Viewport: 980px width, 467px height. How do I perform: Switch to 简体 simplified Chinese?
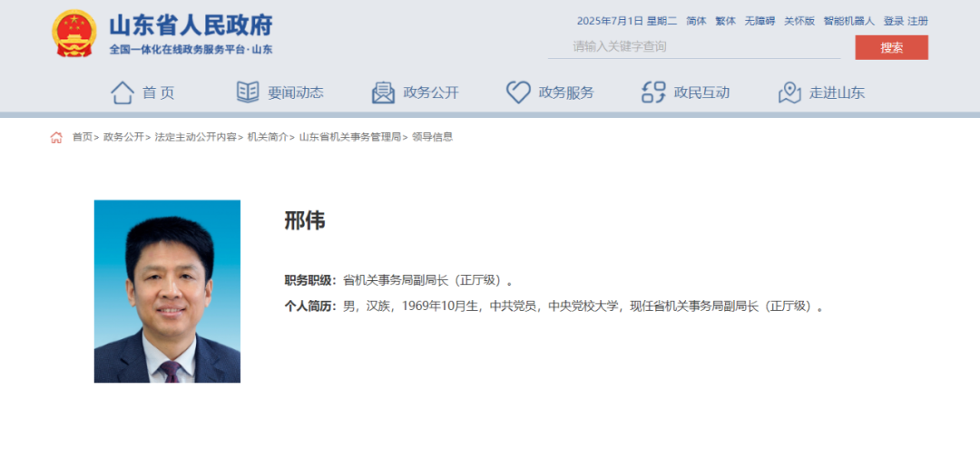click(696, 21)
